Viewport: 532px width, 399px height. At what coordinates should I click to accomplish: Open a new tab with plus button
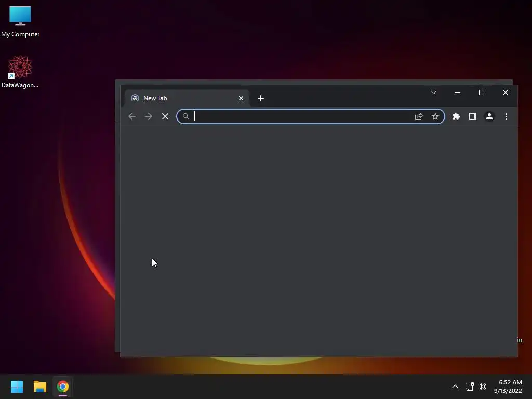[261, 98]
